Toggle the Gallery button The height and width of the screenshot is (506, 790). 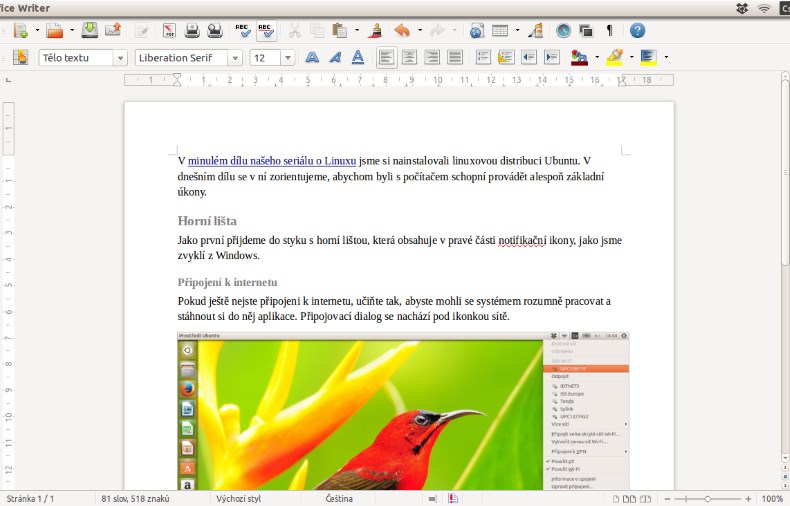tap(586, 31)
